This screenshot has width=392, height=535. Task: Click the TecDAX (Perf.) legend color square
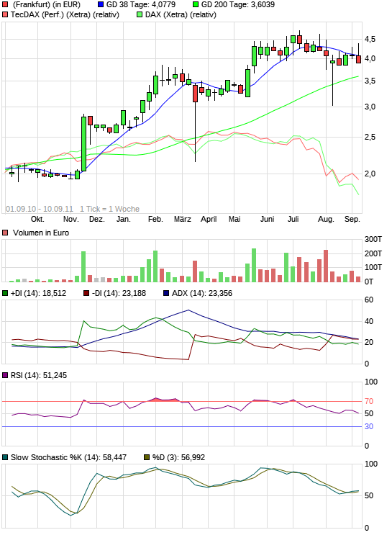point(5,14)
